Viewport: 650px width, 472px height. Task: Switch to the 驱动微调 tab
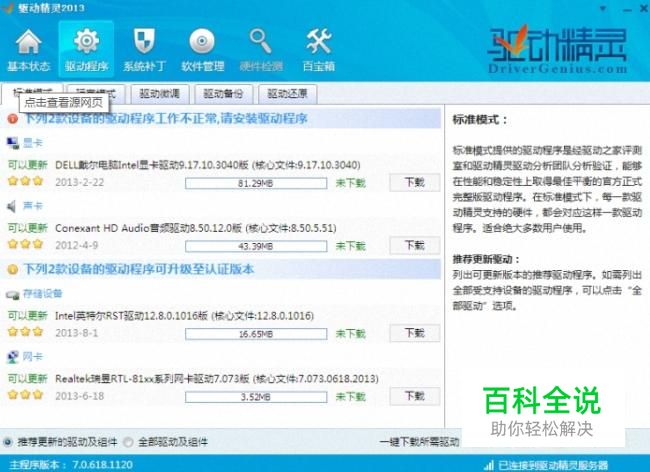pos(160,94)
